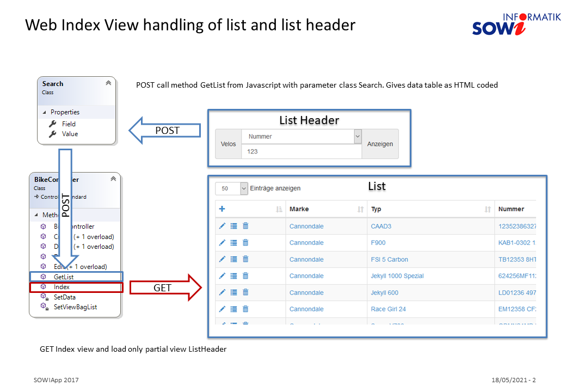Click the SetData method icon in BikeController
This screenshot has width=566, height=392.
pyautogui.click(x=43, y=297)
